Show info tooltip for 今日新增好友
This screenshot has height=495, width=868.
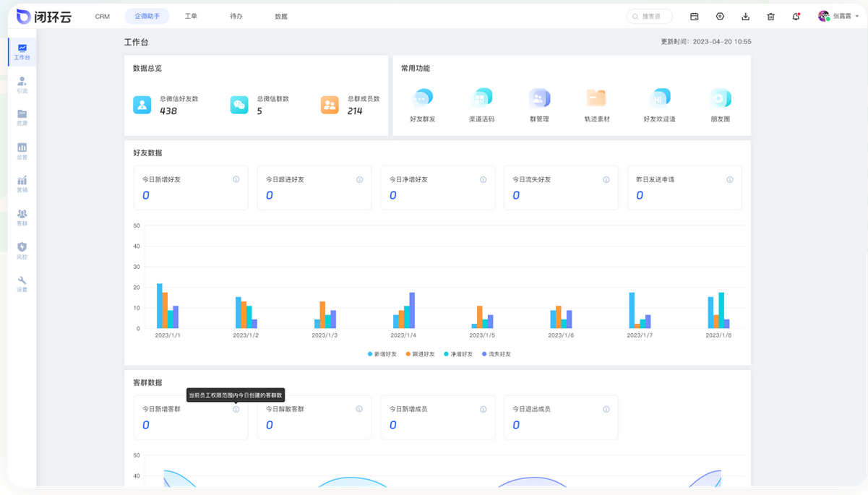pyautogui.click(x=236, y=179)
